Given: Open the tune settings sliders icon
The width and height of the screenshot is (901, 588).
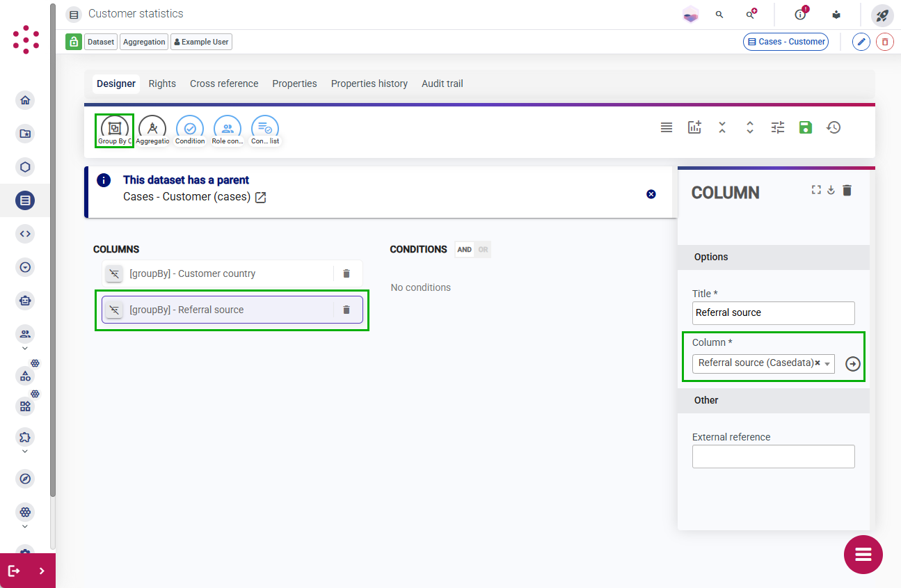Looking at the screenshot, I should coord(778,127).
